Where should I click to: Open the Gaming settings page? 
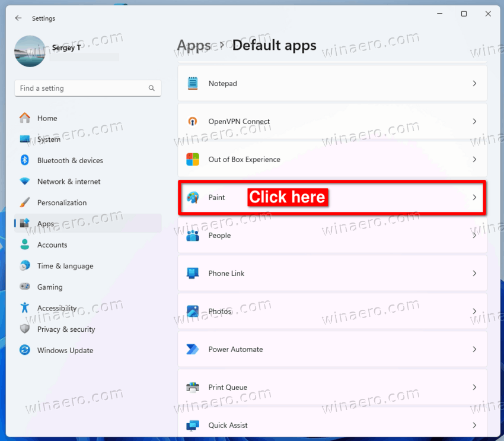click(x=88, y=287)
